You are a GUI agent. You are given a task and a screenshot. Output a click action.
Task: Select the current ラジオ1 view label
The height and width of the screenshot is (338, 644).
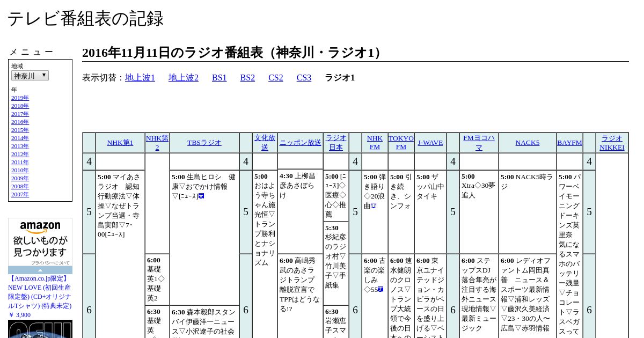[340, 78]
